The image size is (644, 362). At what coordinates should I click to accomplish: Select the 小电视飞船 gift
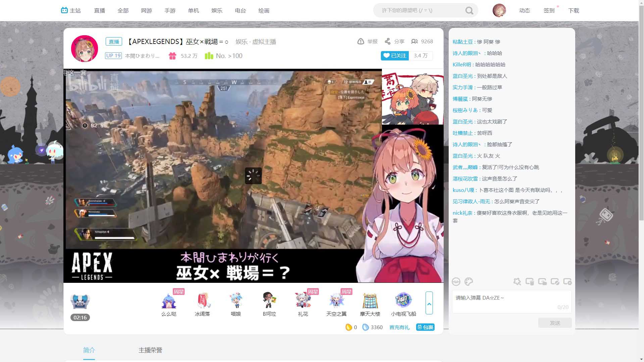click(403, 301)
